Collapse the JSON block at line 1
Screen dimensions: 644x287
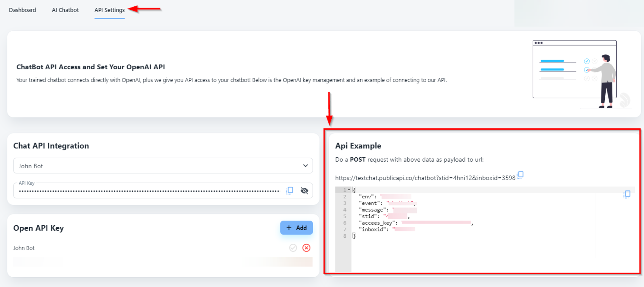[349, 190]
